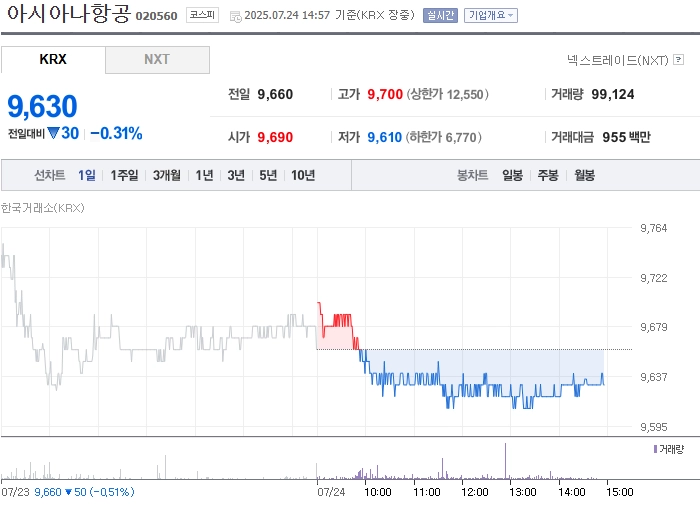Show the 월봉 monthly candle chart
Screen dimensions: 700x505
584,175
